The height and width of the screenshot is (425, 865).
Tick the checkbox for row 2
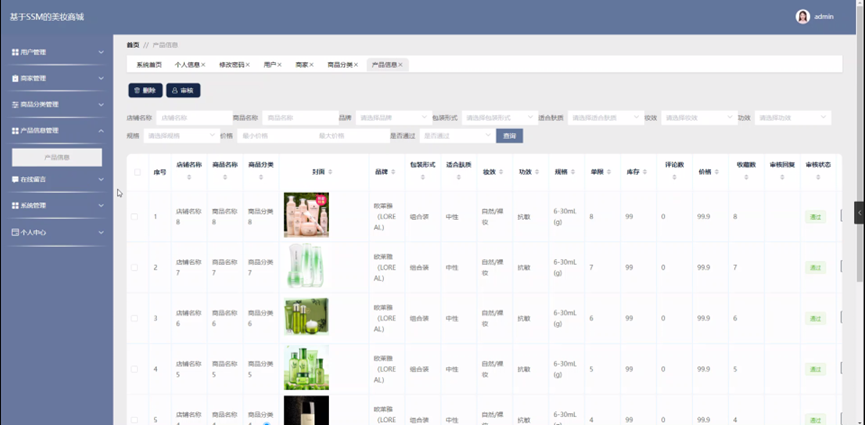[134, 267]
